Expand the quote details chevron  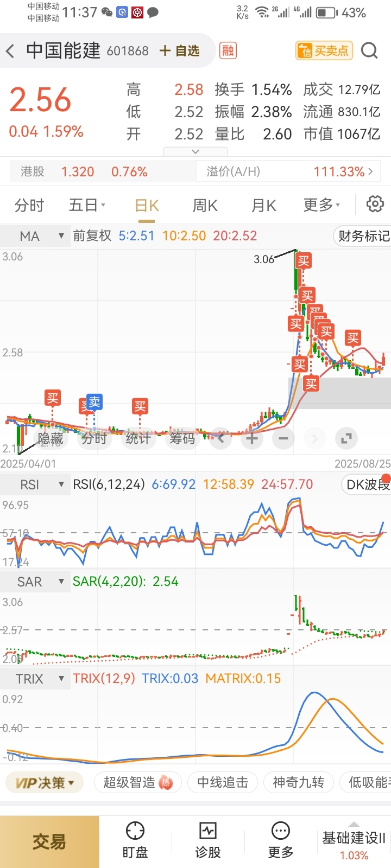point(195,152)
